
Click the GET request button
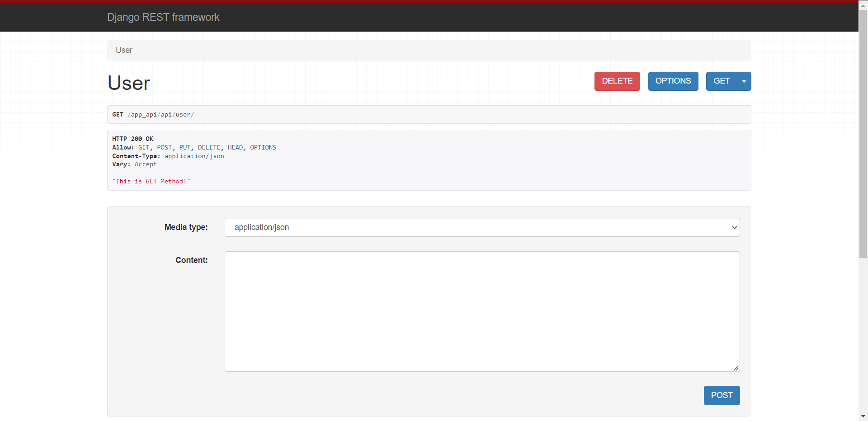pos(722,81)
